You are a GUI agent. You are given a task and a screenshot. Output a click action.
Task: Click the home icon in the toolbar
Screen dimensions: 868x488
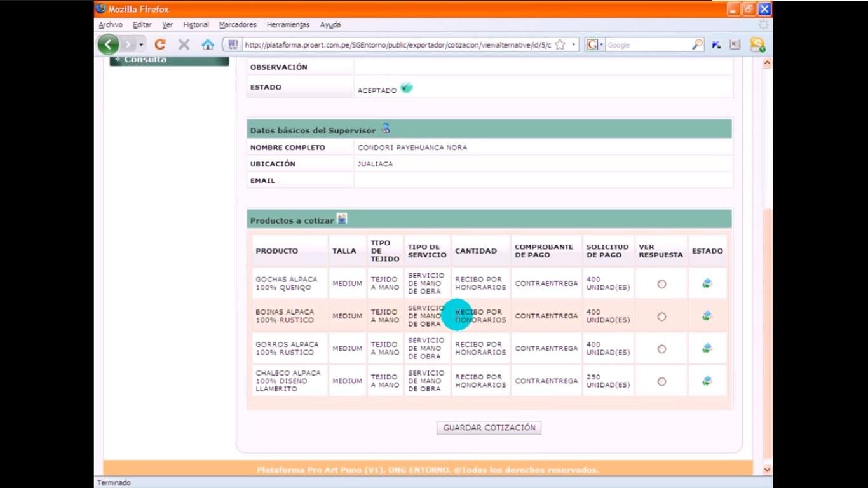click(208, 44)
